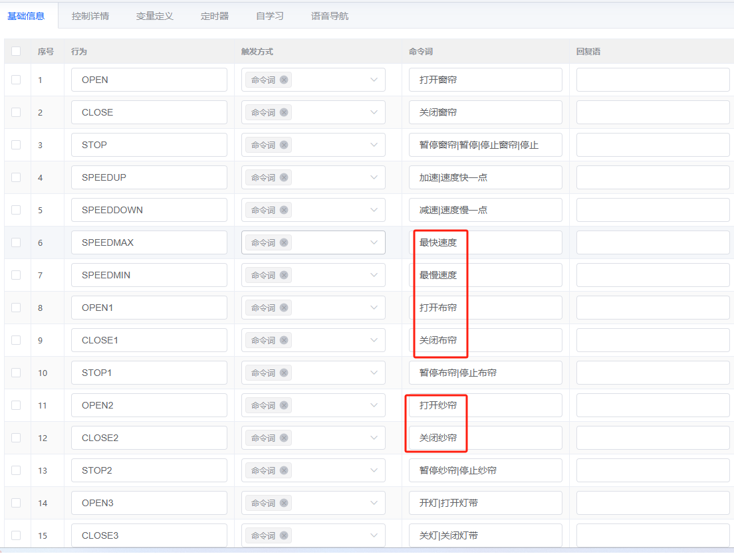Viewport: 734px width, 560px height.
Task: Go to the 定时器 tab
Action: [215, 16]
